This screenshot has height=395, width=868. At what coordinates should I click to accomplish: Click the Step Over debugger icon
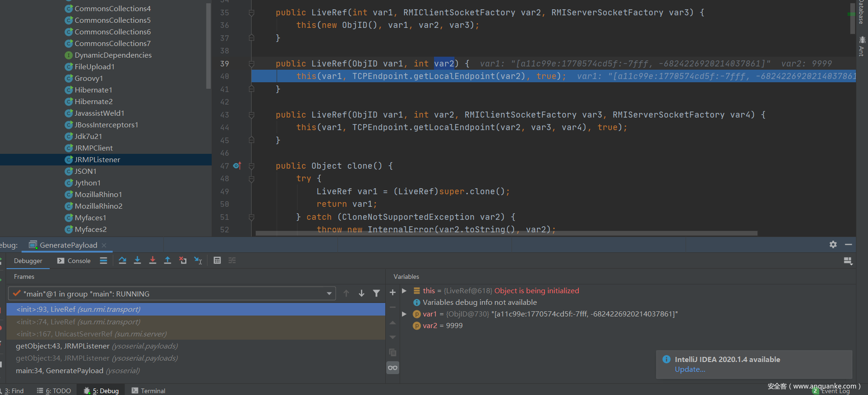[x=123, y=261]
